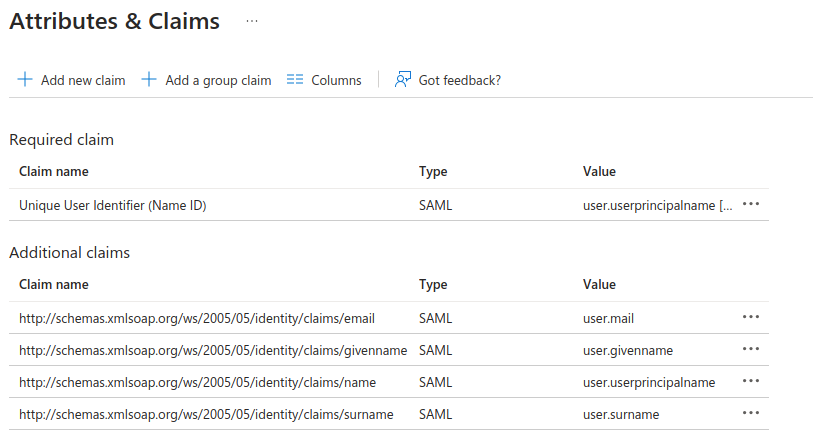Open ellipsis menu for the email claim

[x=751, y=318]
